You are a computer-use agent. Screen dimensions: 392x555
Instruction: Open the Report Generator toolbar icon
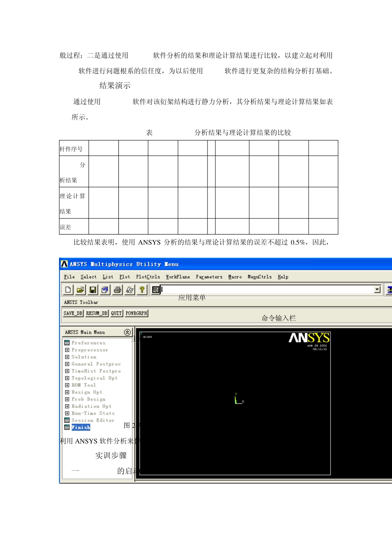coord(130,290)
